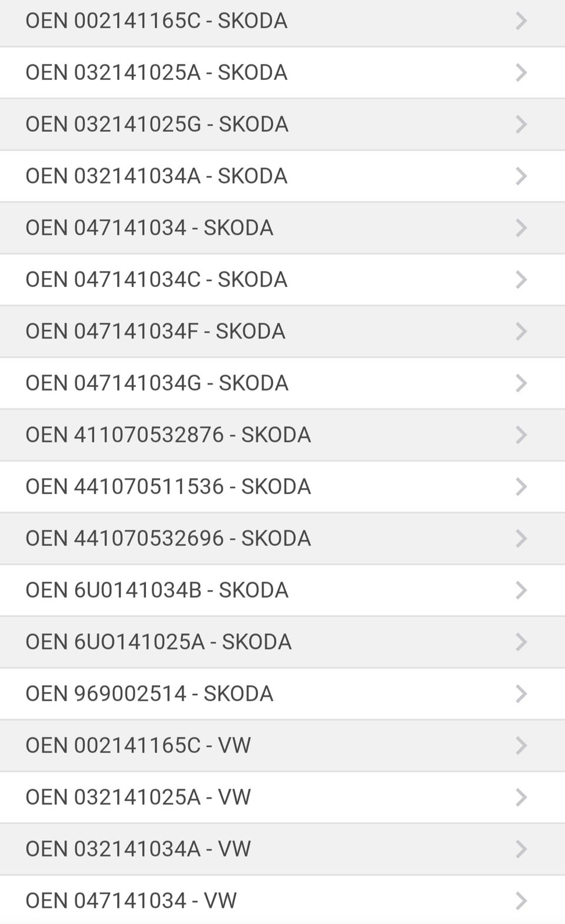Open OEN 6UO141025A - SKODA row

(158, 642)
